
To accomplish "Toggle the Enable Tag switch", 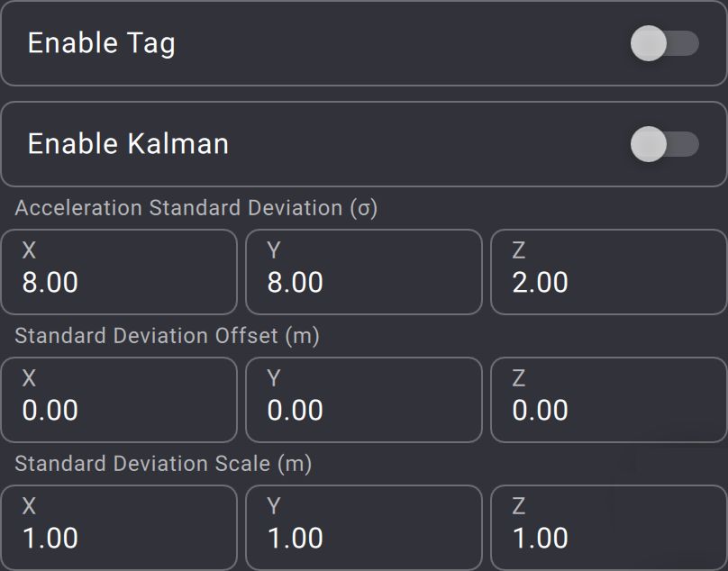I will pyautogui.click(x=665, y=43).
